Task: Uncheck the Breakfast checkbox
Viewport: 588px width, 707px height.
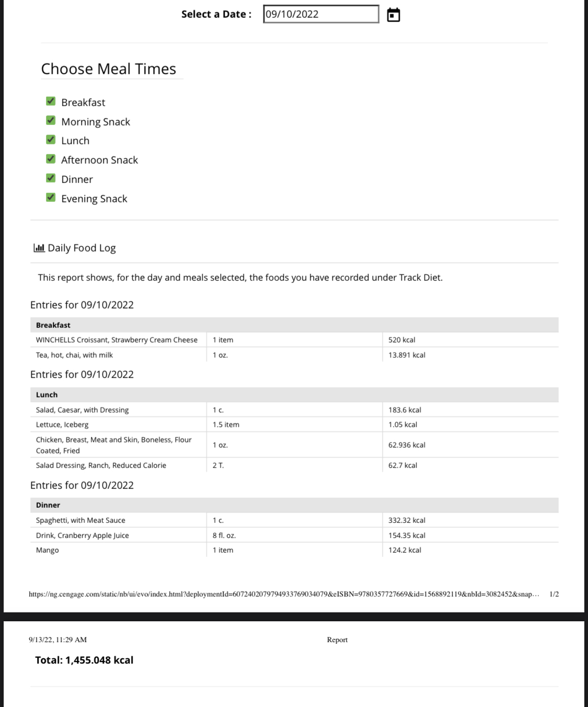Action: (51, 101)
